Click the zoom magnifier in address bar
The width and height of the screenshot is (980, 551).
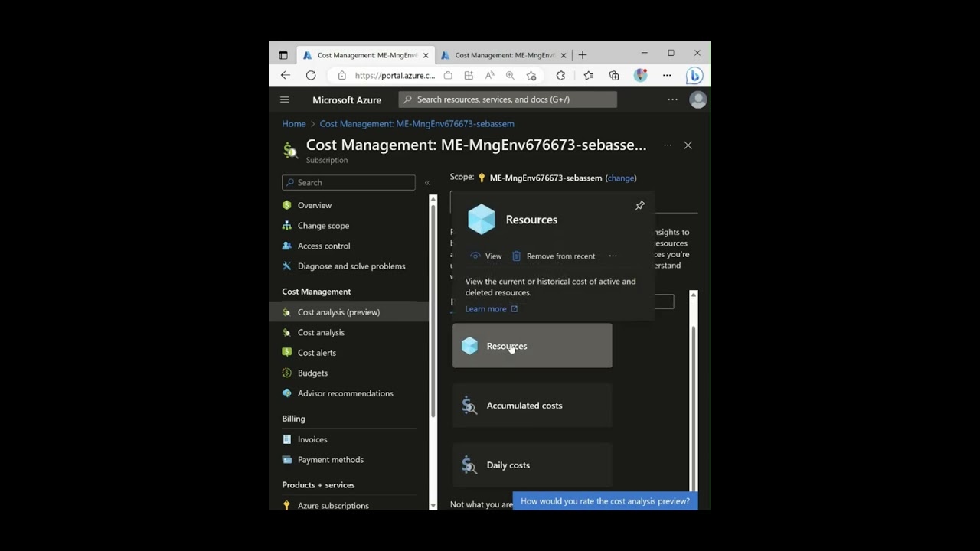(x=510, y=75)
